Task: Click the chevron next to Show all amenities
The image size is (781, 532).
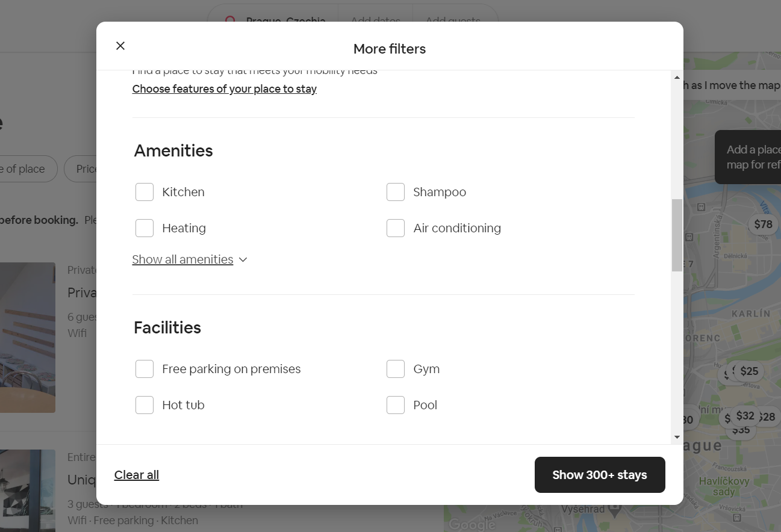Action: click(243, 259)
